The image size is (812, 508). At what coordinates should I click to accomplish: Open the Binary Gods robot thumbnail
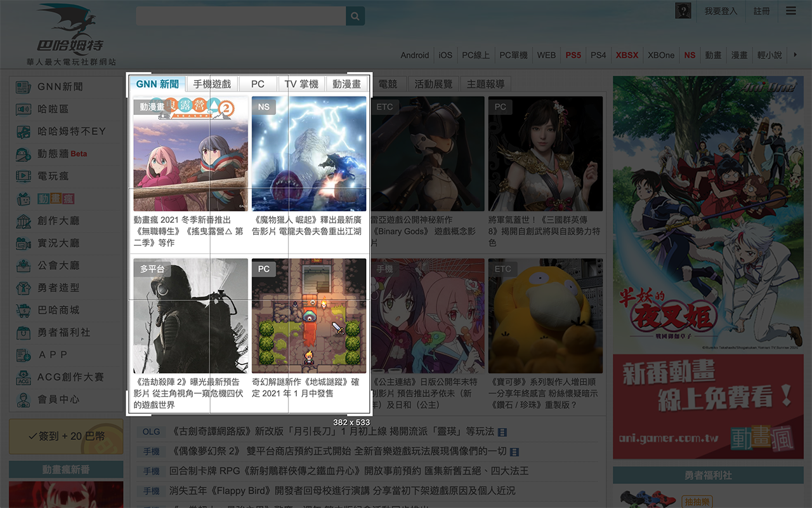click(427, 154)
